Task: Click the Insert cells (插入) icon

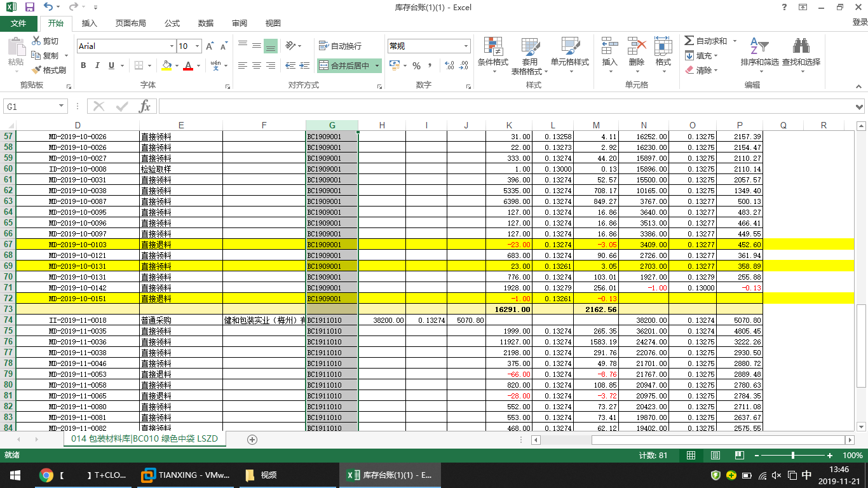Action: pyautogui.click(x=610, y=46)
